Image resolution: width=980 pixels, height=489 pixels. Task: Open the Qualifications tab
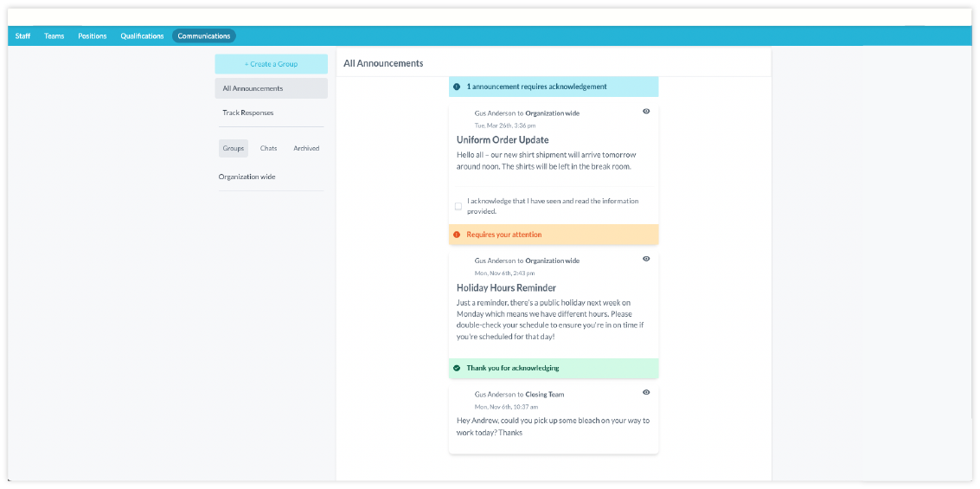142,36
